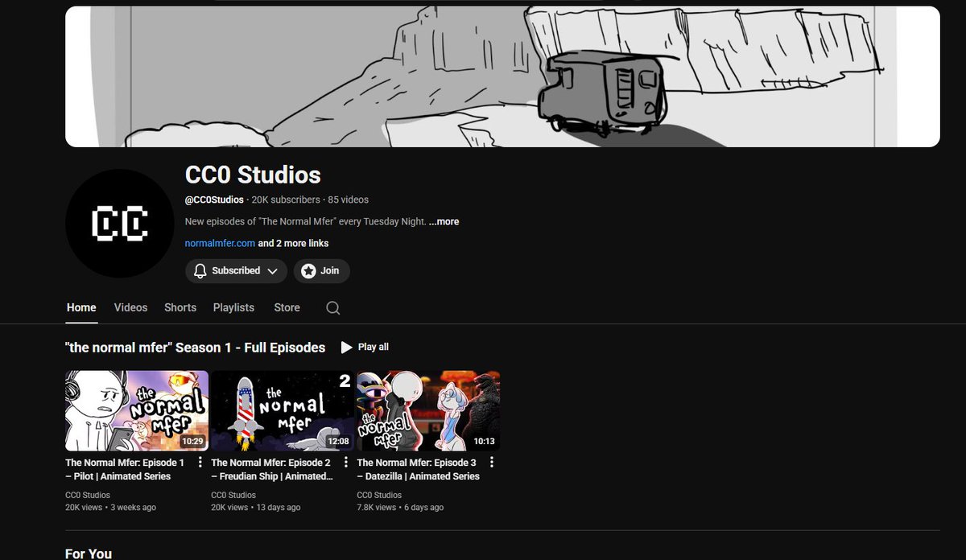966x560 pixels.
Task: Go to the Store tab
Action: [x=287, y=307]
